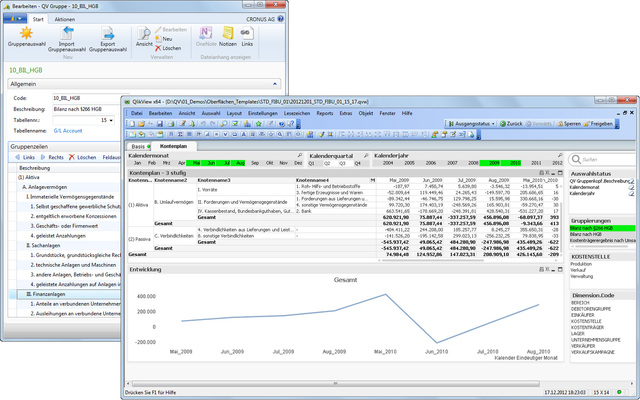Open Lesezeichen menu in QlikView
Screen dimensions: 640x400
pyautogui.click(x=295, y=113)
